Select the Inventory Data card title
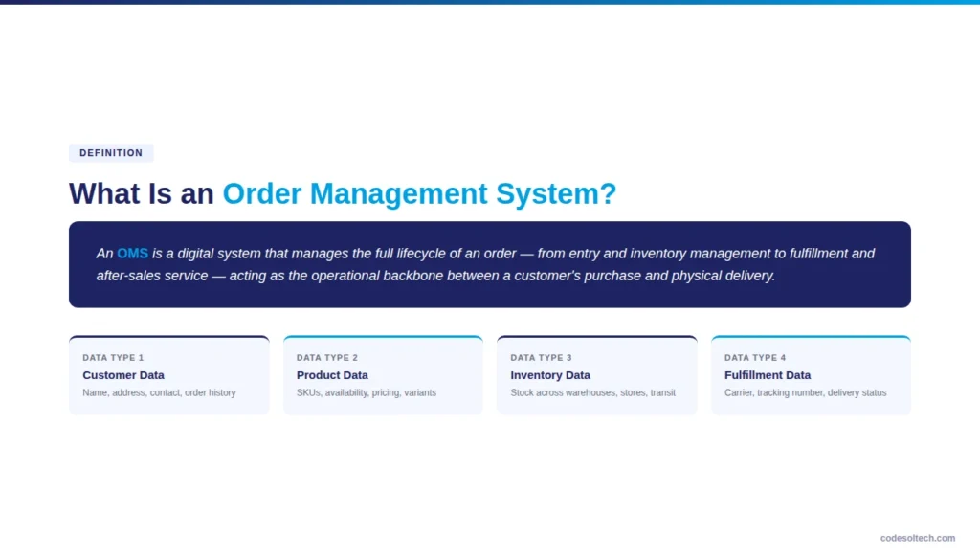Viewport: 980px width, 559px height. pos(550,375)
